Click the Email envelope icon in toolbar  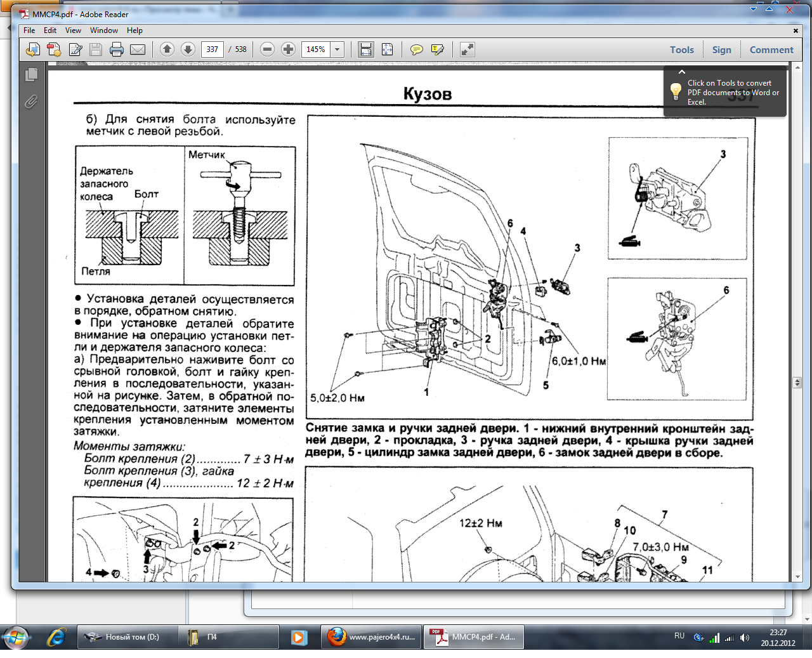coord(138,49)
